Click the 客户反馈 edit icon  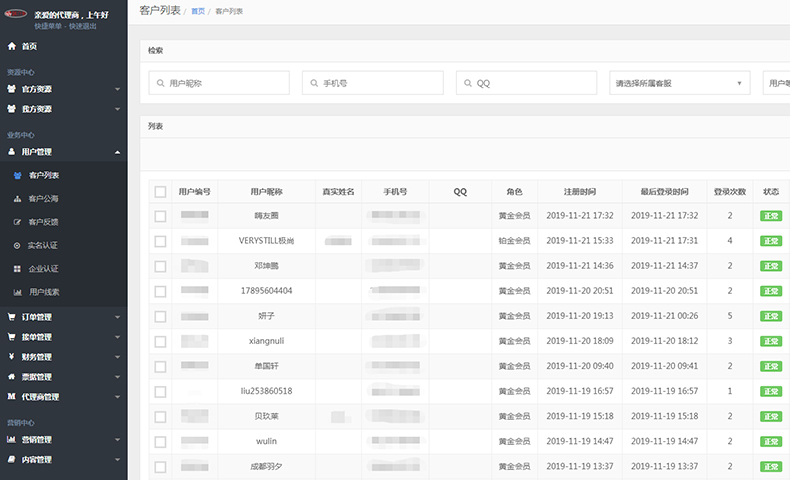click(18, 222)
